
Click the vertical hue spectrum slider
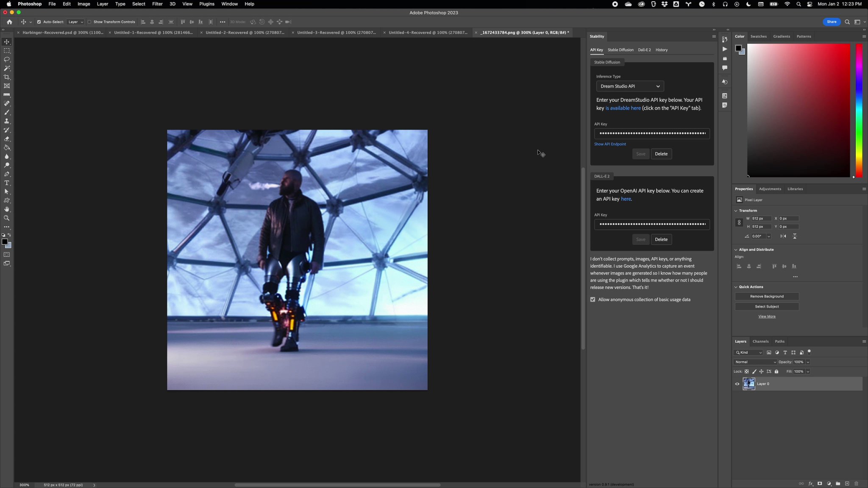pos(859,110)
